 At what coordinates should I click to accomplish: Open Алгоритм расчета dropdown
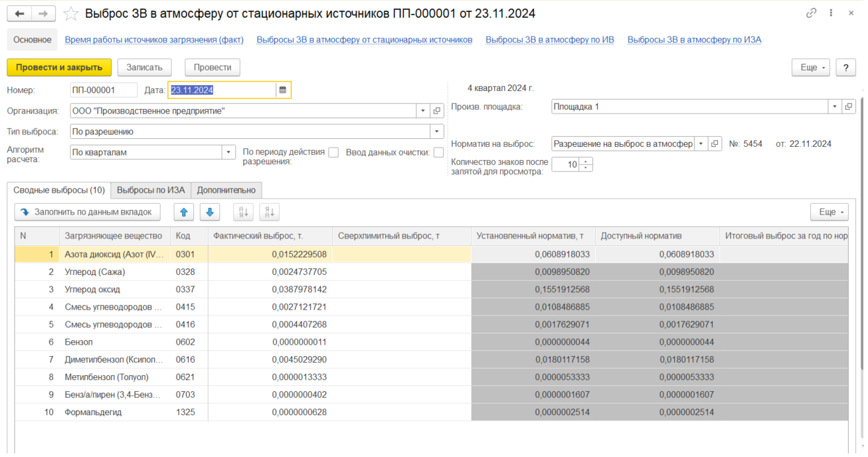coord(229,152)
